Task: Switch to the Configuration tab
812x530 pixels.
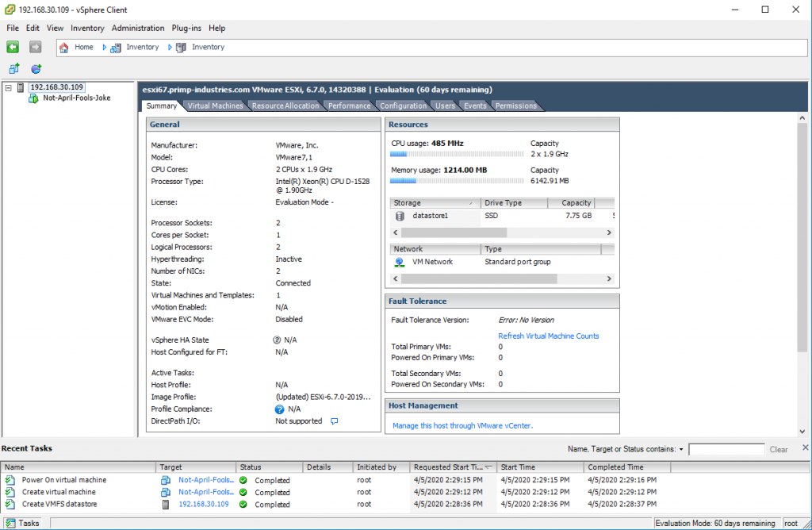Action: click(x=404, y=106)
